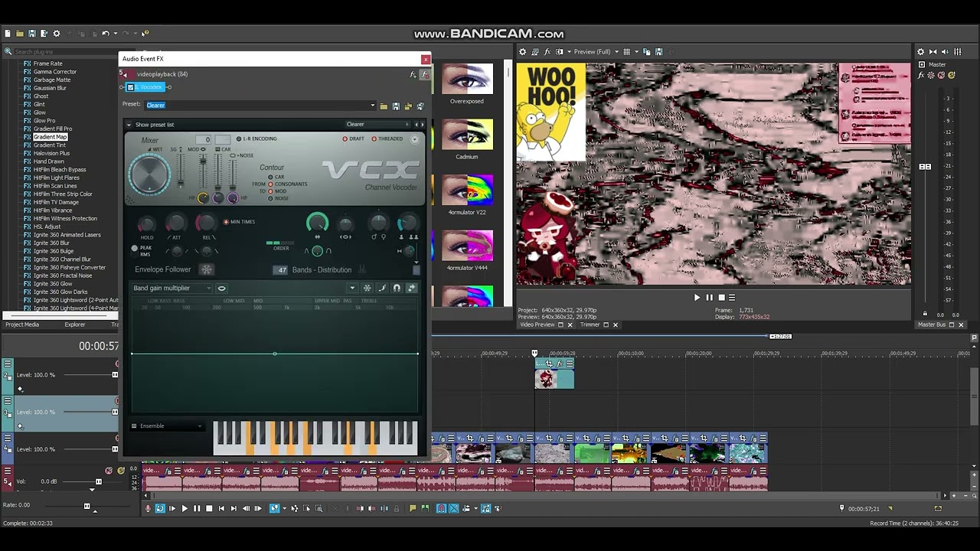Click the save project icon in top toolbar

click(x=32, y=34)
